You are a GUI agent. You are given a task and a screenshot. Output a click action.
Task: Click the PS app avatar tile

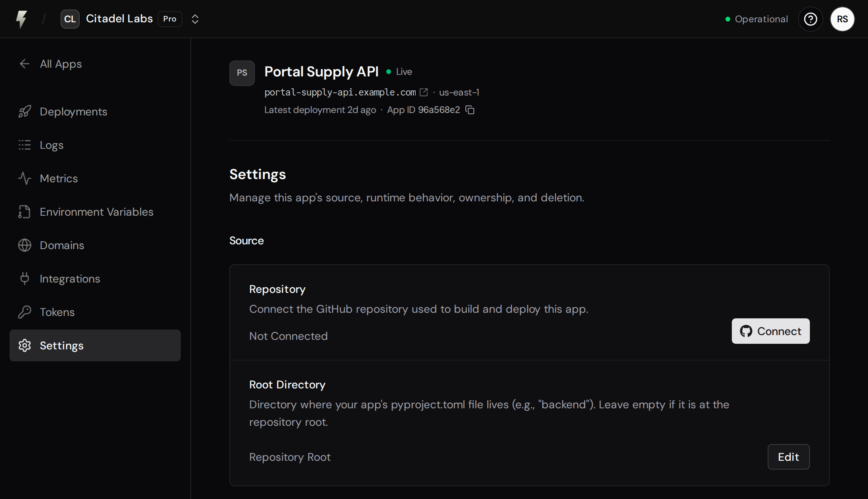242,73
